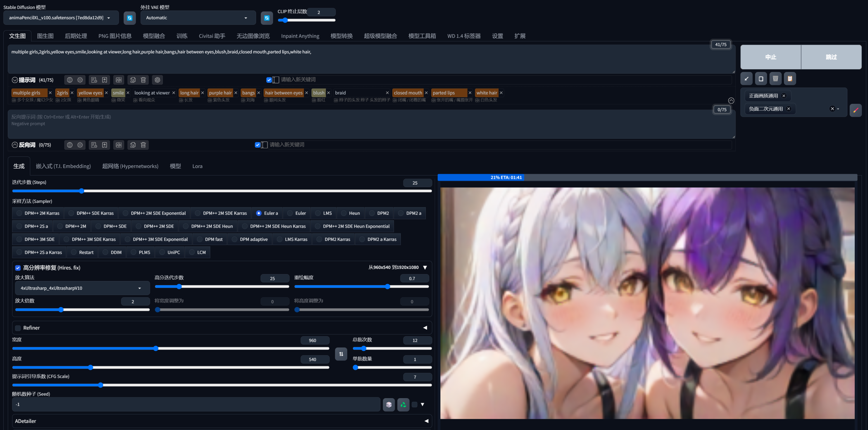Refresh the Stable Diffusion model list
The image size is (868, 430).
pyautogui.click(x=130, y=18)
